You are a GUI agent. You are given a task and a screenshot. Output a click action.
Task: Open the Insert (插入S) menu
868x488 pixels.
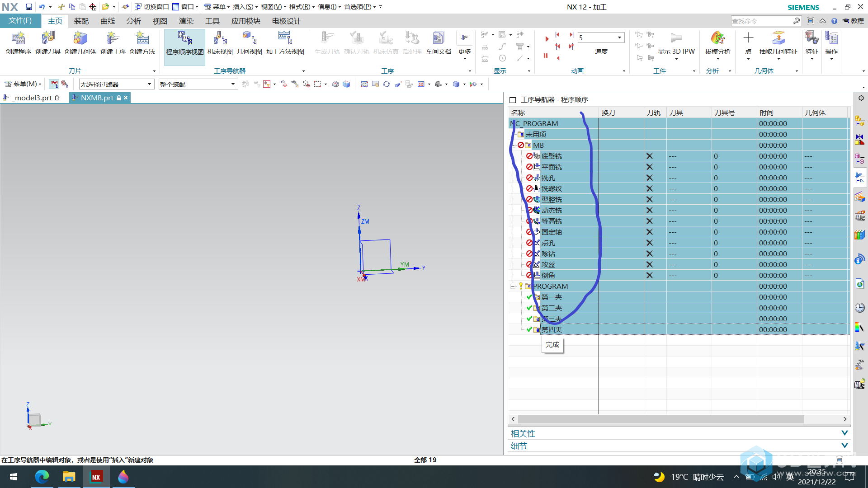245,7
